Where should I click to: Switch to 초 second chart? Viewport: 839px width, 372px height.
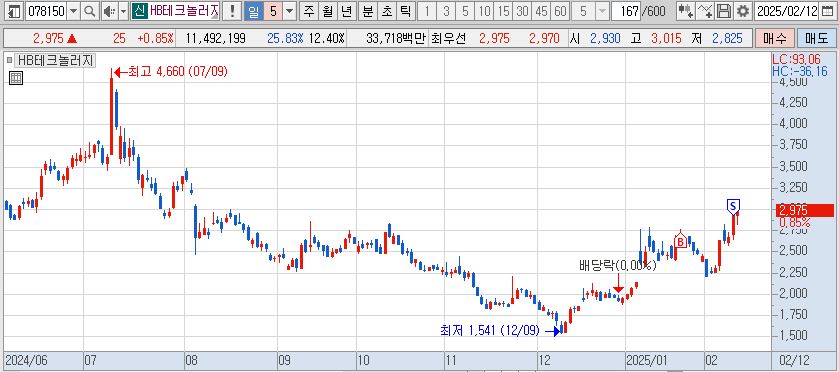coord(387,11)
